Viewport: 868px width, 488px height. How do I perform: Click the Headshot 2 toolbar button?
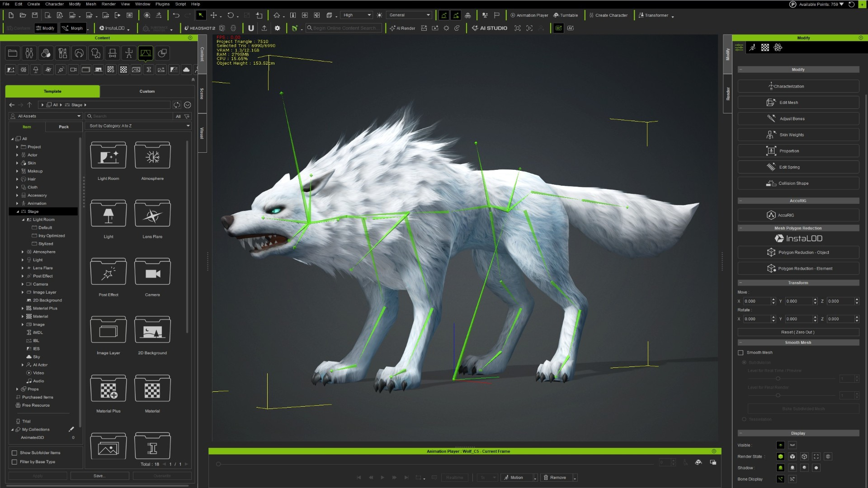click(200, 28)
